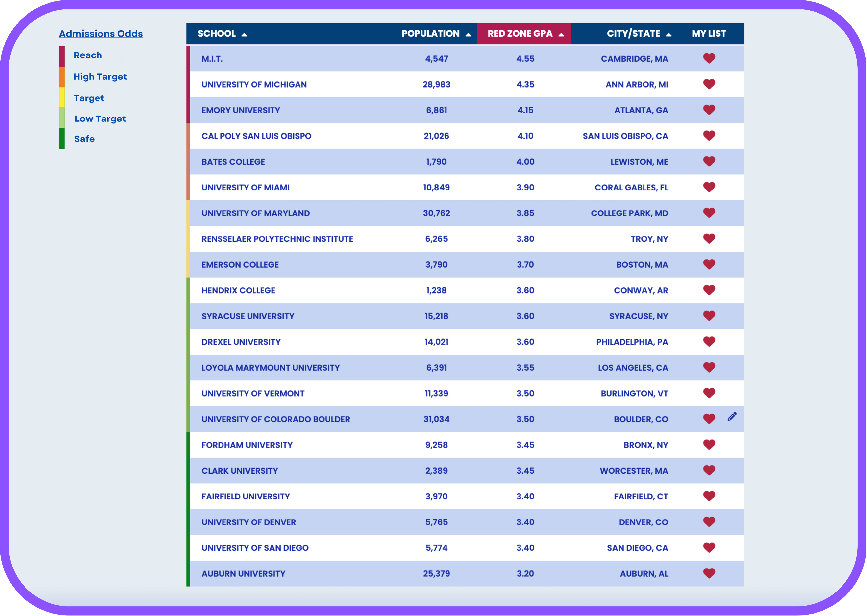Image resolution: width=867 pixels, height=616 pixels.
Task: Click Auburn University school name
Action: [243, 574]
